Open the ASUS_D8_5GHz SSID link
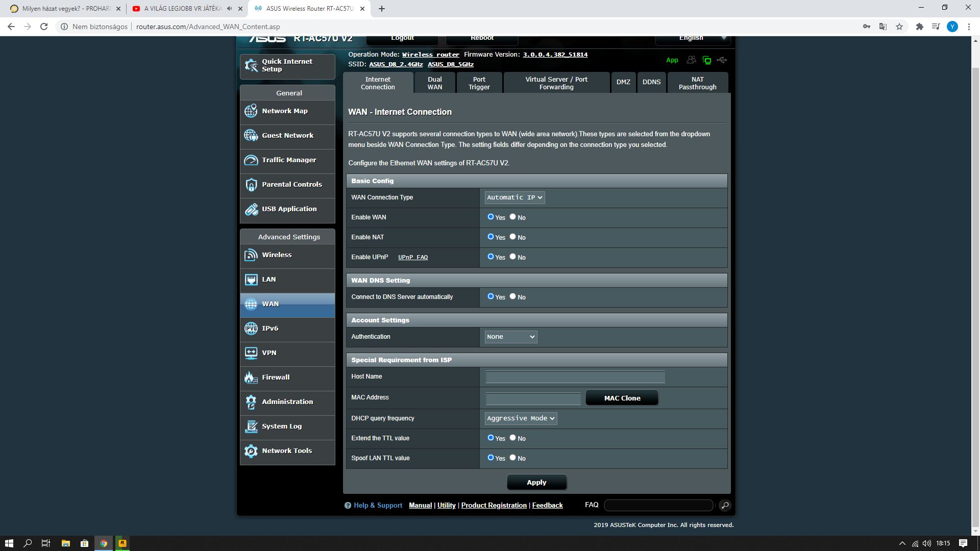Viewport: 980px width, 551px height. pyautogui.click(x=451, y=64)
